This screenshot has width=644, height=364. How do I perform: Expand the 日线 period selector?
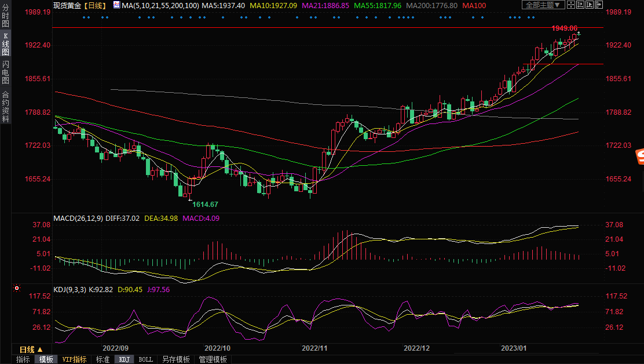click(x=31, y=350)
